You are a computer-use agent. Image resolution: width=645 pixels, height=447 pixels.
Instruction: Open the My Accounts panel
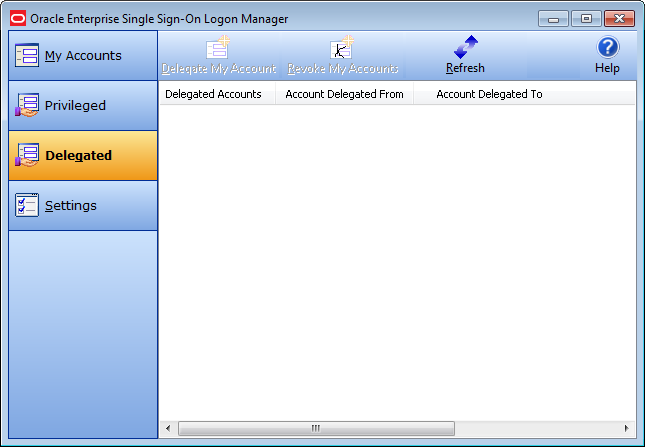pyautogui.click(x=83, y=55)
